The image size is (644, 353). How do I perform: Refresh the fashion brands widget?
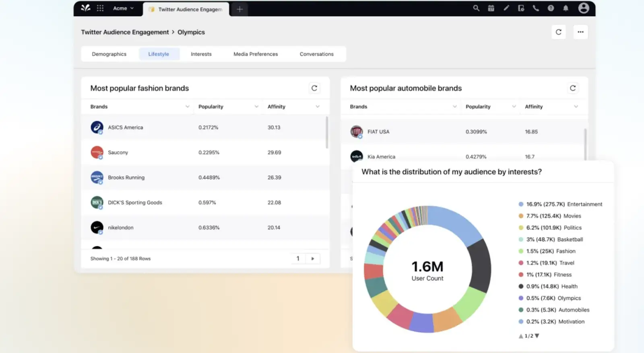314,88
